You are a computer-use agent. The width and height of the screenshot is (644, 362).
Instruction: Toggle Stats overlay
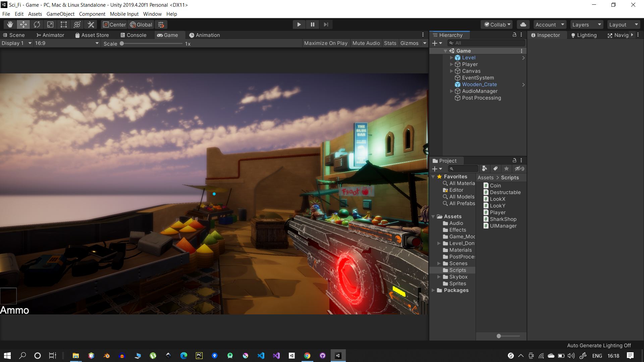390,43
